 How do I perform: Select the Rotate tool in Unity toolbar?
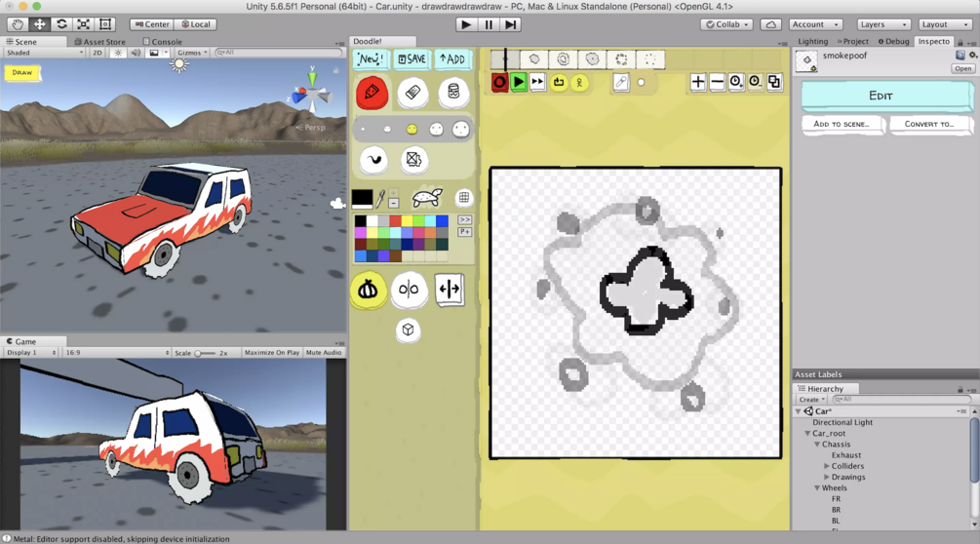[x=61, y=24]
